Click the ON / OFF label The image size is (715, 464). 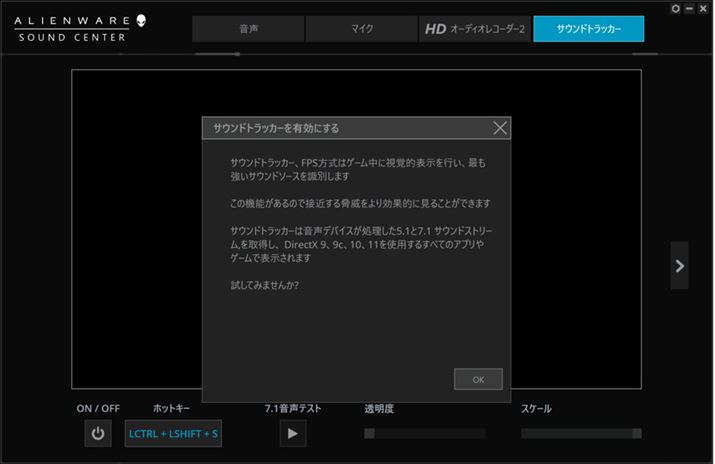pos(98,408)
